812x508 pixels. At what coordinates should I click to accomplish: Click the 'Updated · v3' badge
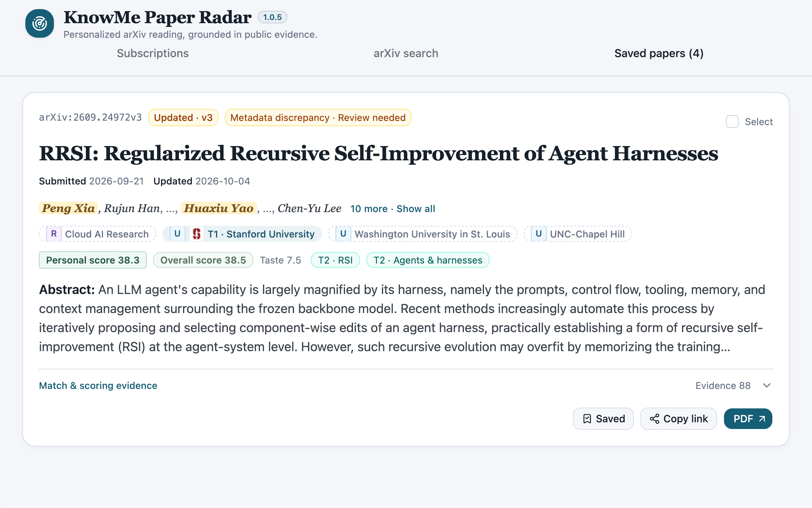pyautogui.click(x=183, y=117)
